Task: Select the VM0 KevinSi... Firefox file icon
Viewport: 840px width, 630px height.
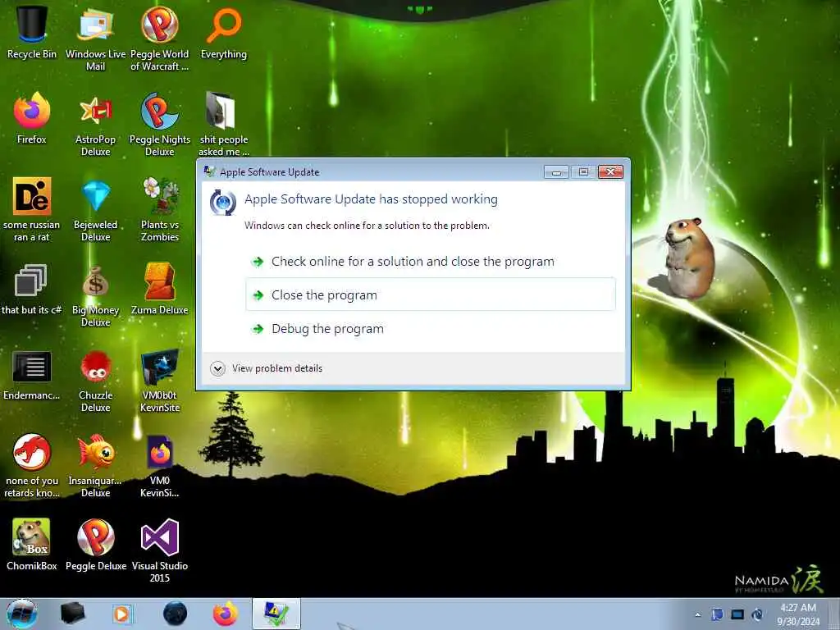Action: click(x=160, y=466)
